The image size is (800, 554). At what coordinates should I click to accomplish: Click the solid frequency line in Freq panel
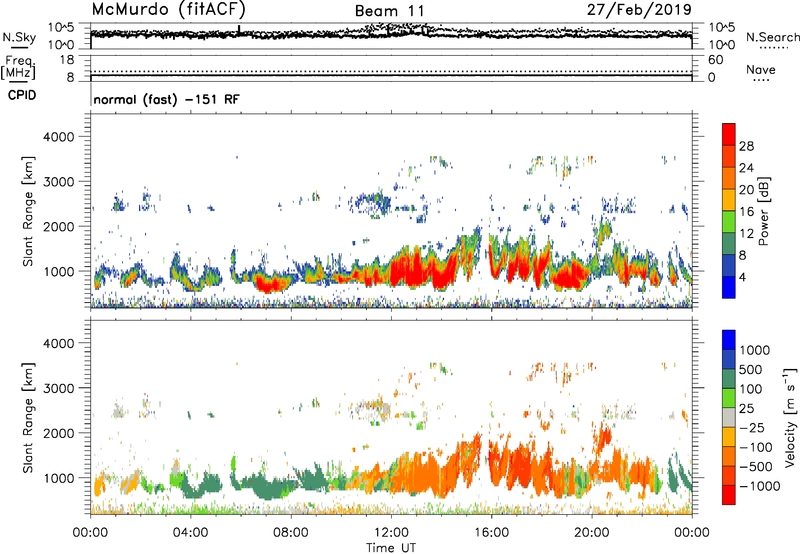[x=391, y=75]
